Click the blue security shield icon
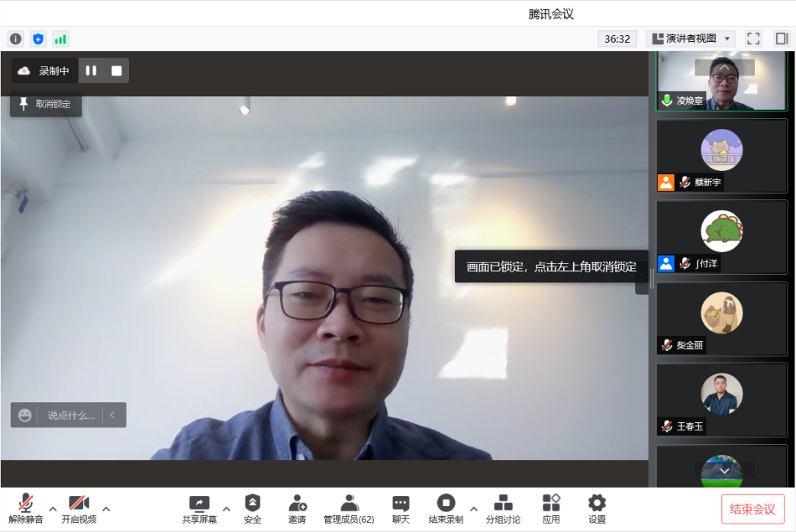The width and height of the screenshot is (796, 532). click(38, 39)
